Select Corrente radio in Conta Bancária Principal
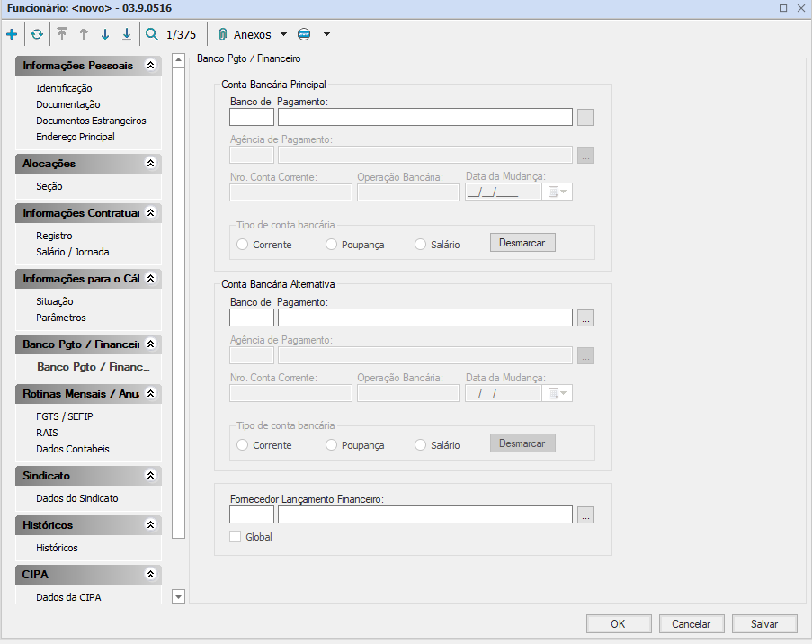Screen dimensions: 812x644 click(242, 245)
